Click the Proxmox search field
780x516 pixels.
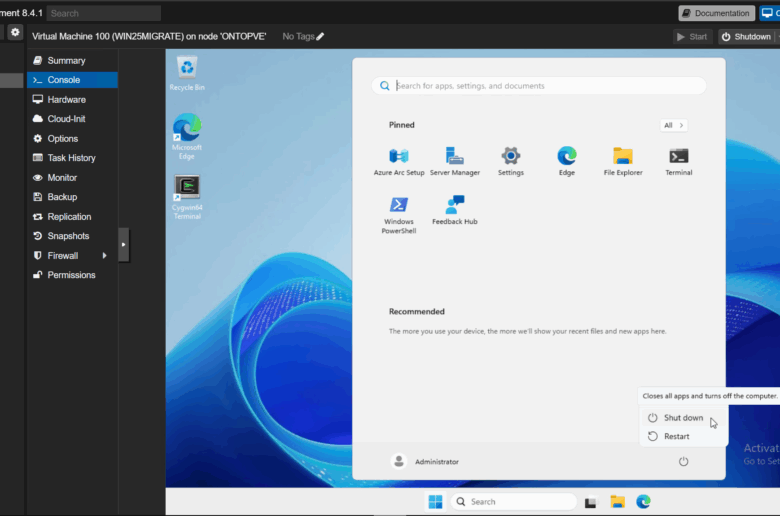pos(103,13)
